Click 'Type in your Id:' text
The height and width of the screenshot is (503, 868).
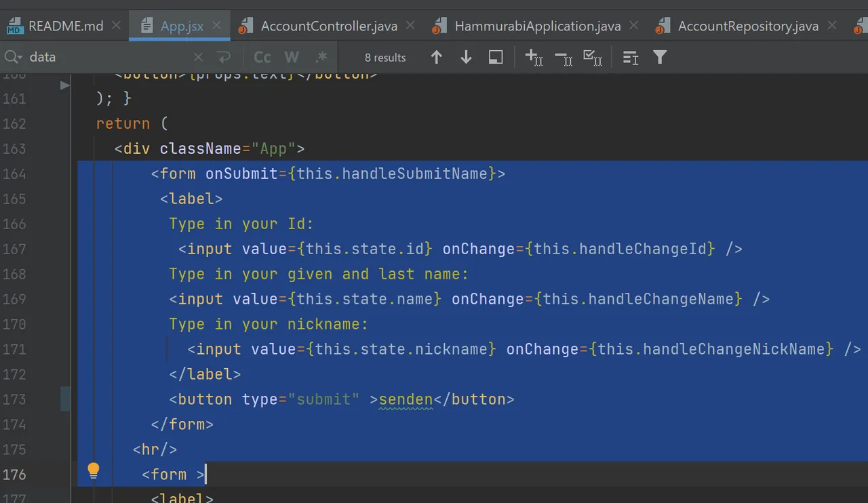(241, 224)
